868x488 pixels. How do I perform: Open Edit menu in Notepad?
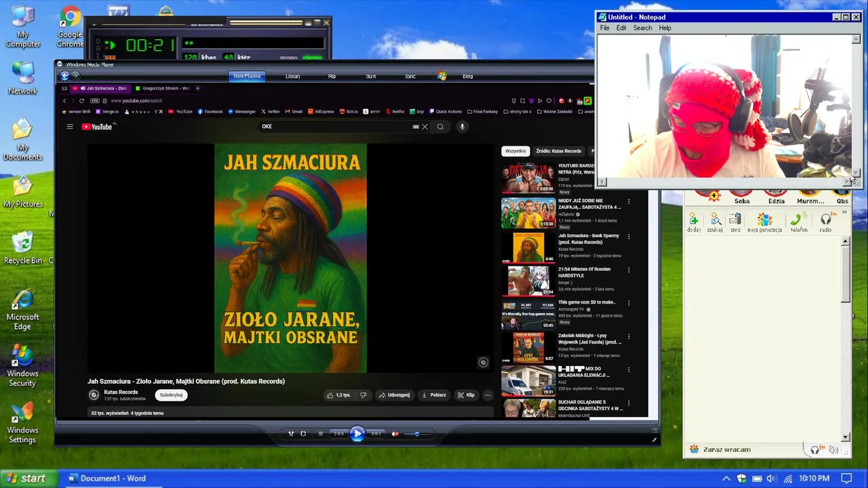pyautogui.click(x=621, y=28)
